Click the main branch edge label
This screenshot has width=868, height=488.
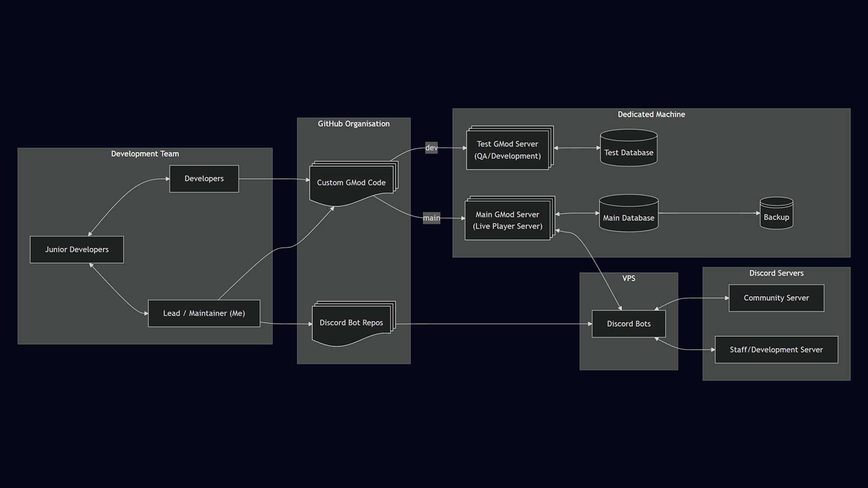coord(431,218)
